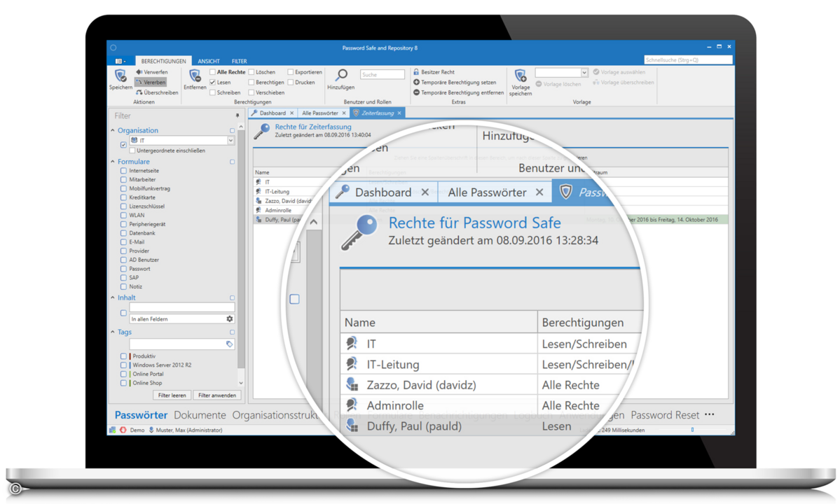Collapse the Tags filter section
The width and height of the screenshot is (840, 504).
pos(113,332)
